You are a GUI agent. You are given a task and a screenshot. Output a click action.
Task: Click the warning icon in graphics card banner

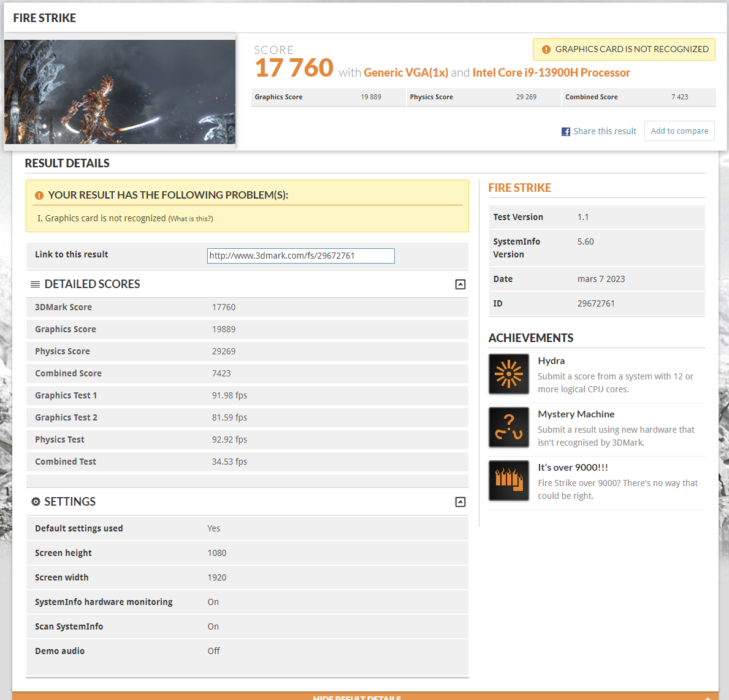(x=546, y=49)
